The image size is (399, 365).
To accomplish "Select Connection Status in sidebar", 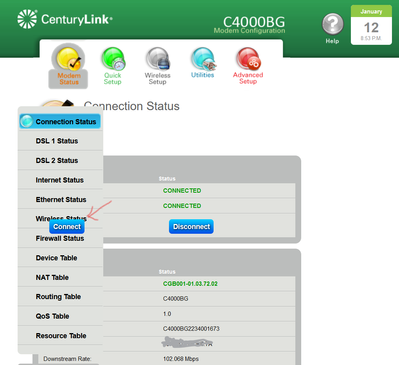I will (x=60, y=122).
